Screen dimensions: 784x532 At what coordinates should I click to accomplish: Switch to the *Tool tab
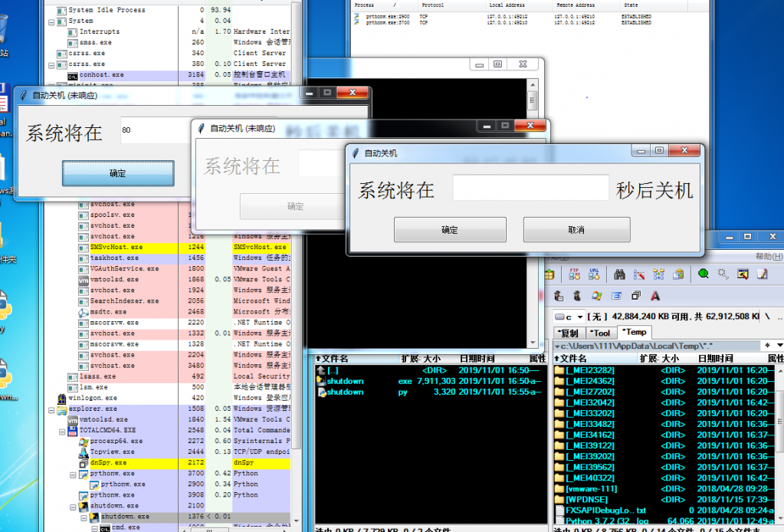point(602,333)
